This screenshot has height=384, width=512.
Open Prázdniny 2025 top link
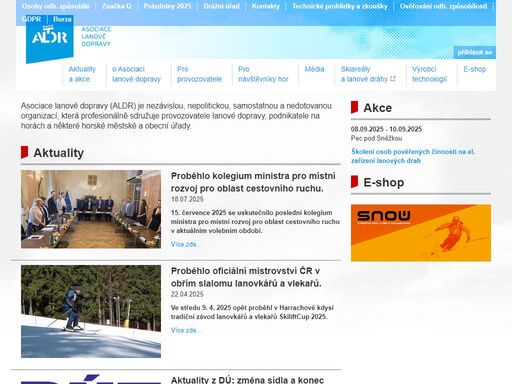(167, 6)
